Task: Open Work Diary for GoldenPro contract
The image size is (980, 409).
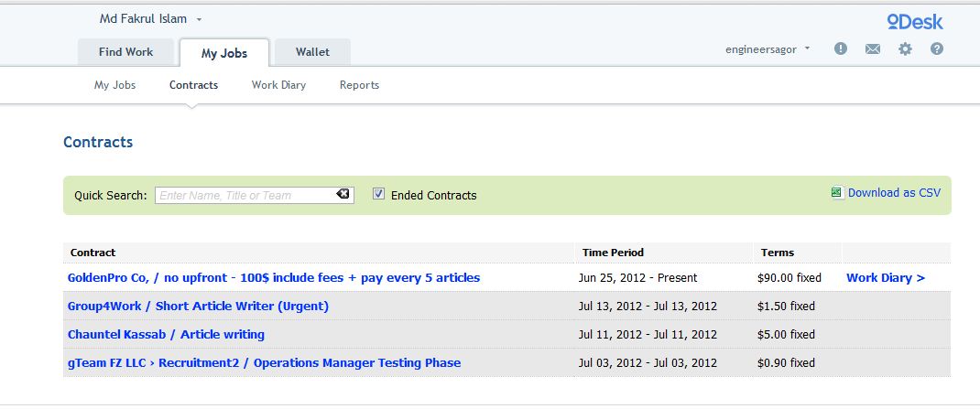Action: pos(885,277)
